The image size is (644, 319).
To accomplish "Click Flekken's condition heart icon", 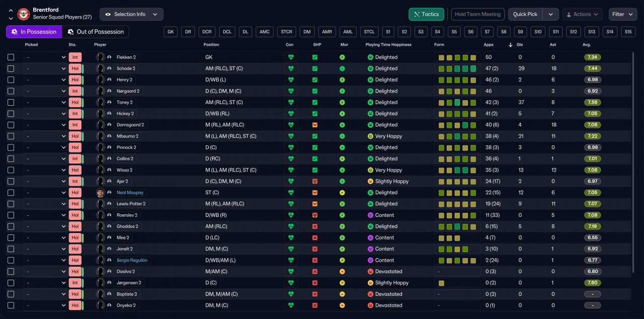I will click(x=291, y=57).
